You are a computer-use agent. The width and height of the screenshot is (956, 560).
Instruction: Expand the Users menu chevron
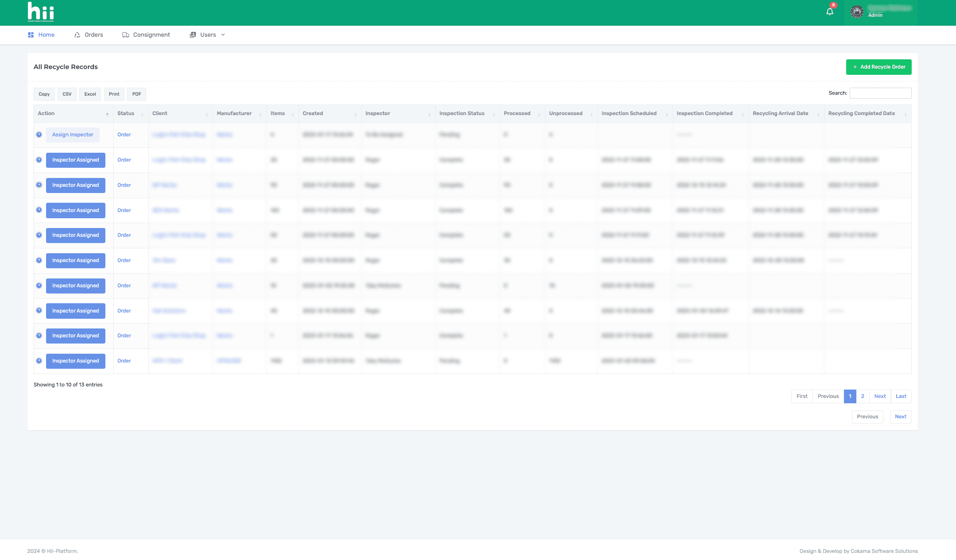(x=223, y=35)
